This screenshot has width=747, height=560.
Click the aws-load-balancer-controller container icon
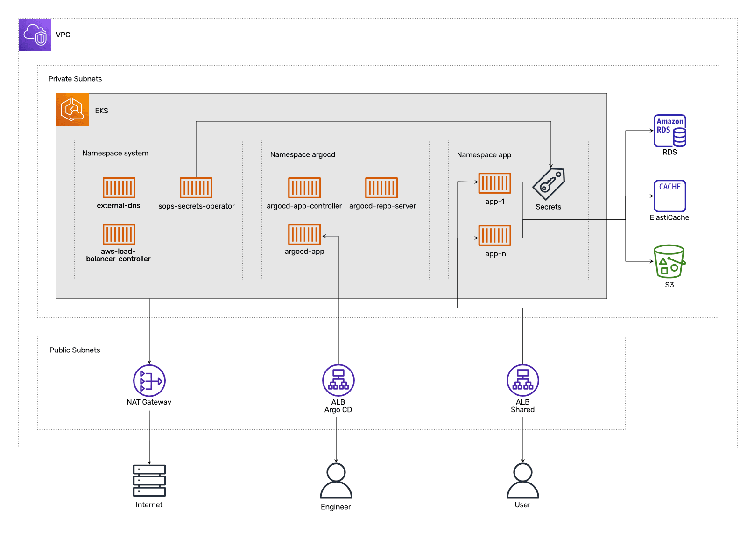pyautogui.click(x=119, y=234)
